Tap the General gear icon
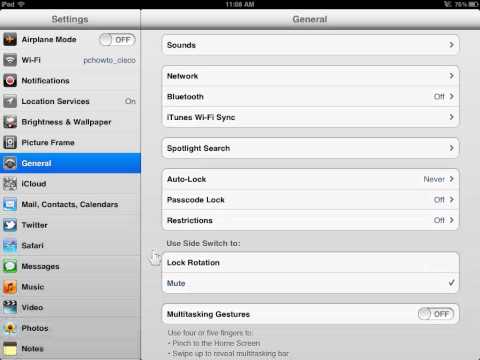 [10, 163]
